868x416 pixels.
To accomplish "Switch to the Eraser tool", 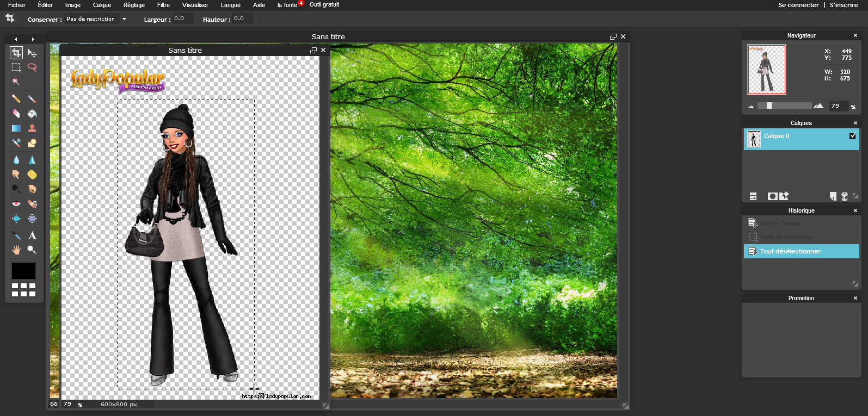I will tap(16, 114).
